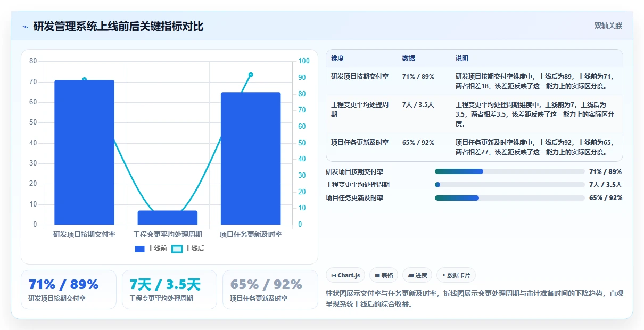Click the progress value 7天 / 3.5天
This screenshot has height=330, width=644.
tap(606, 185)
